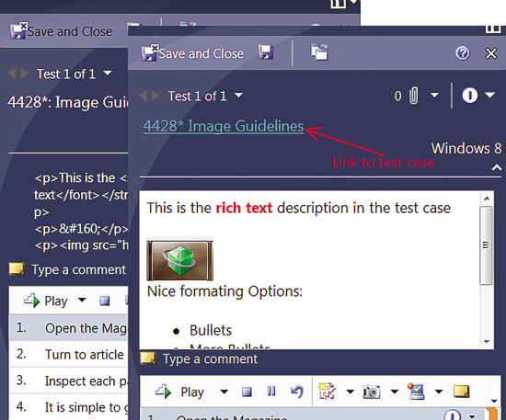Go to previous test in front window
The image size is (506, 420).
point(143,96)
